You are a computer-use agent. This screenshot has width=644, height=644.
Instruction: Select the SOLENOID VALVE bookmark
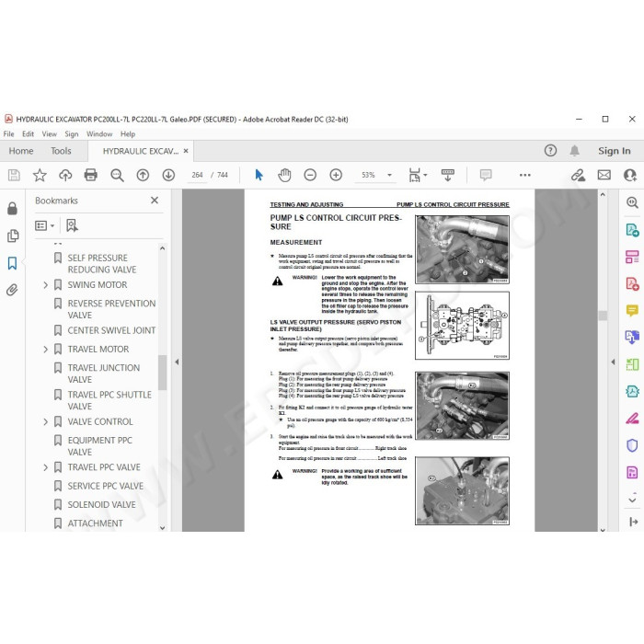(101, 505)
